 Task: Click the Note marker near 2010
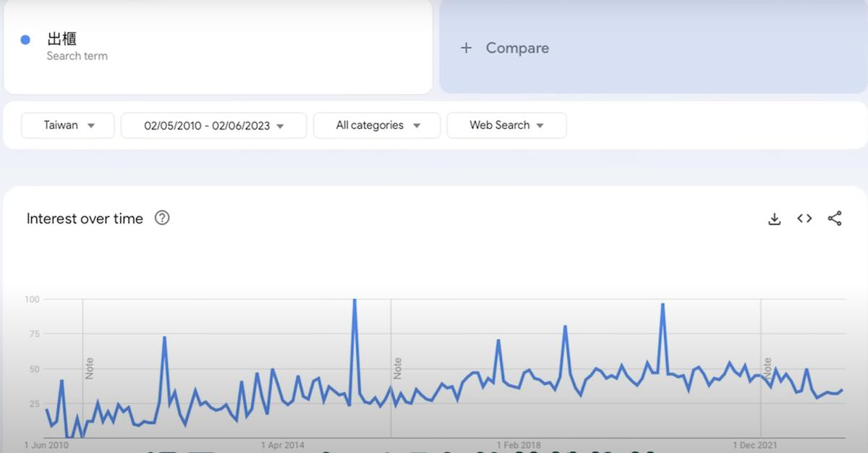point(90,368)
